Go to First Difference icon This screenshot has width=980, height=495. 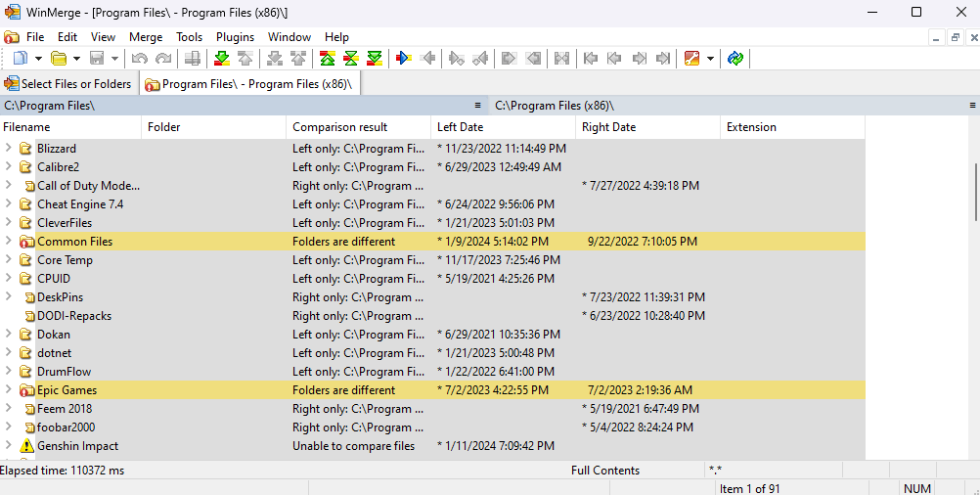point(328,59)
